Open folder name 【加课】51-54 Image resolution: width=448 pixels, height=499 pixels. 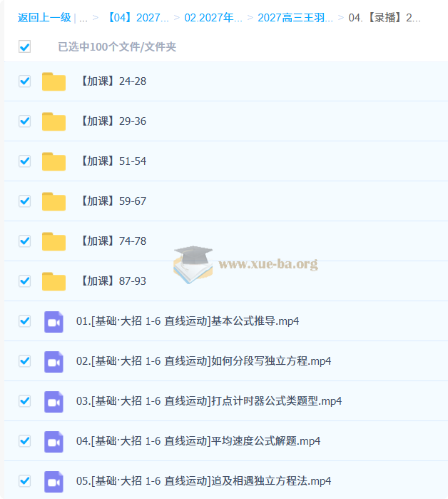(x=112, y=161)
